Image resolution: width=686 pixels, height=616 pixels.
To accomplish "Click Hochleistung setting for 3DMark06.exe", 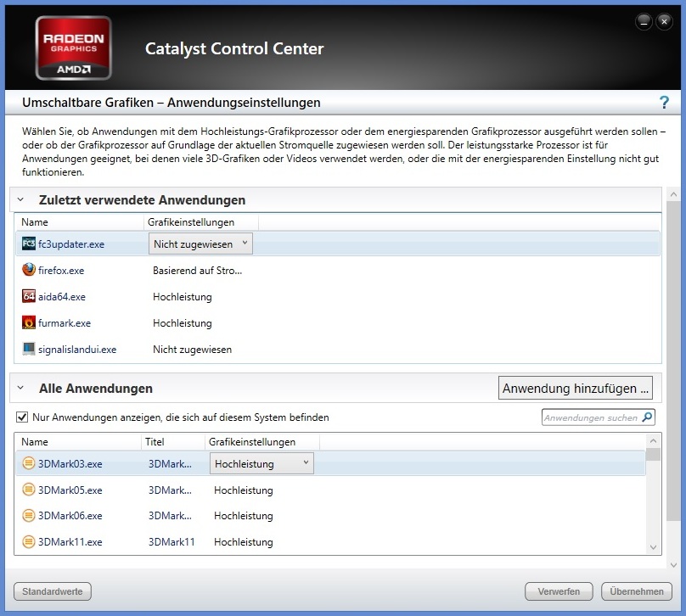I will pyautogui.click(x=244, y=515).
